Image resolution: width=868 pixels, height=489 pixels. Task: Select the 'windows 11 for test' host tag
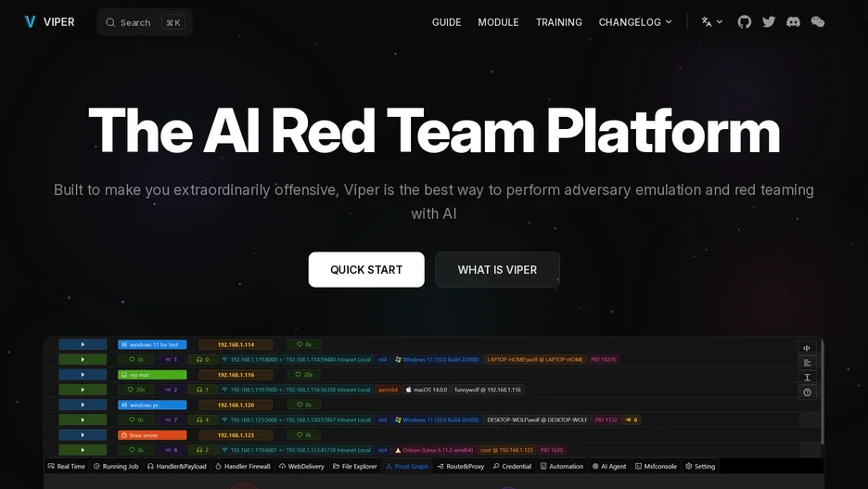click(152, 344)
